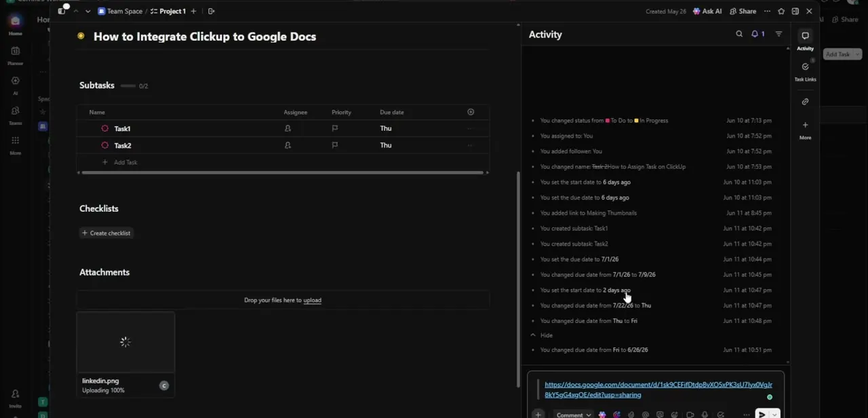Change the yellow task status dot
Viewport: 868px width, 418px height.
(81, 36)
